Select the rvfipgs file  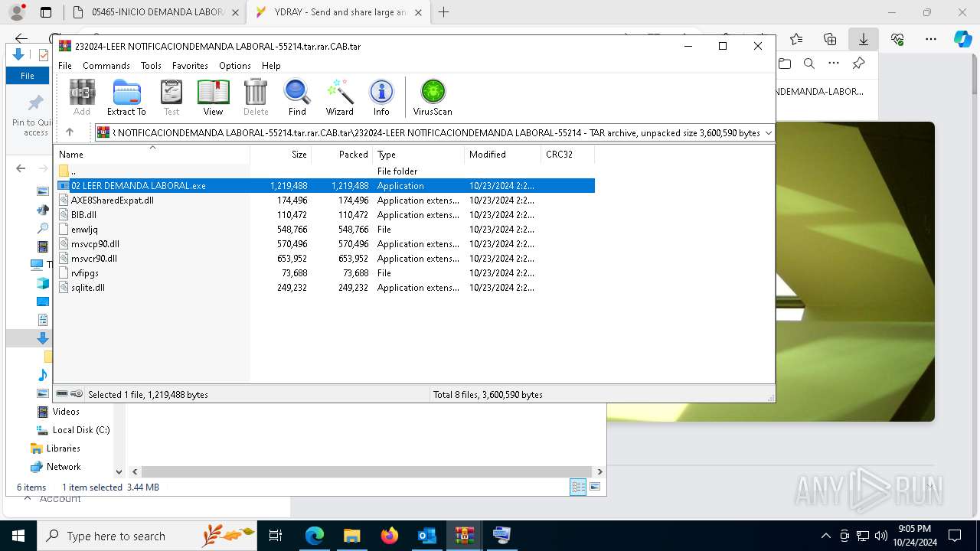coord(325,272)
